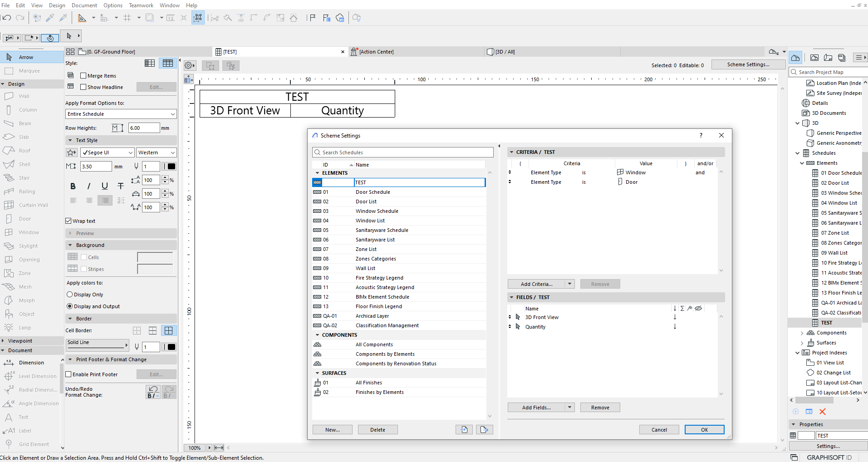Click the Strikethrough text style icon
Viewport: 868px width, 462px height.
click(x=121, y=186)
